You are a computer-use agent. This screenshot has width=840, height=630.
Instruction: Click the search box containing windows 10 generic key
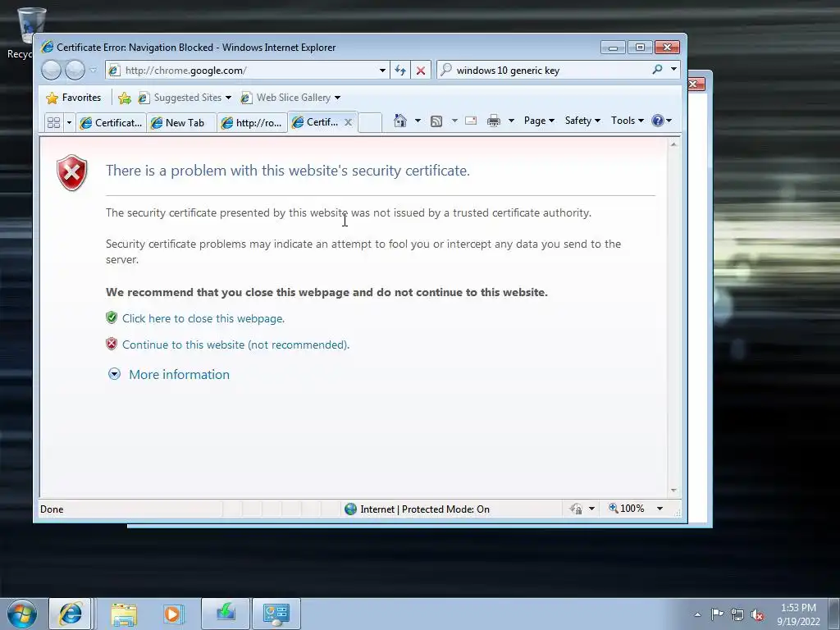pyautogui.click(x=542, y=71)
